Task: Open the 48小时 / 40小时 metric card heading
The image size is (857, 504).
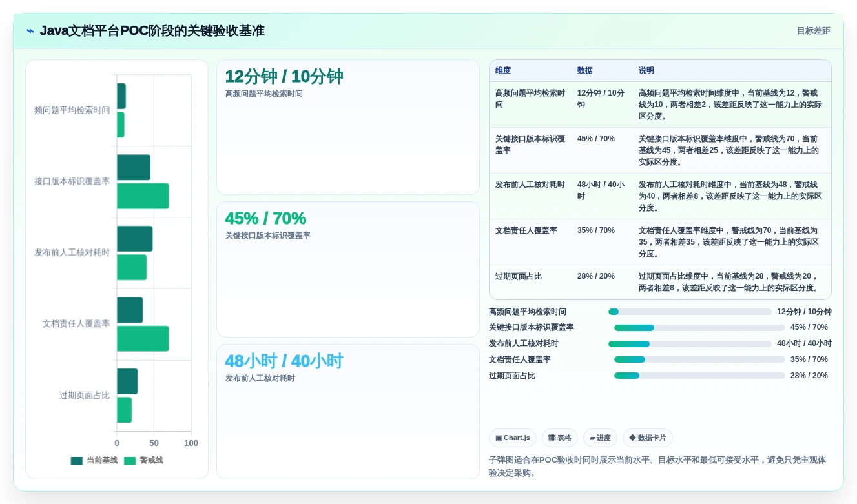Action: click(x=284, y=361)
